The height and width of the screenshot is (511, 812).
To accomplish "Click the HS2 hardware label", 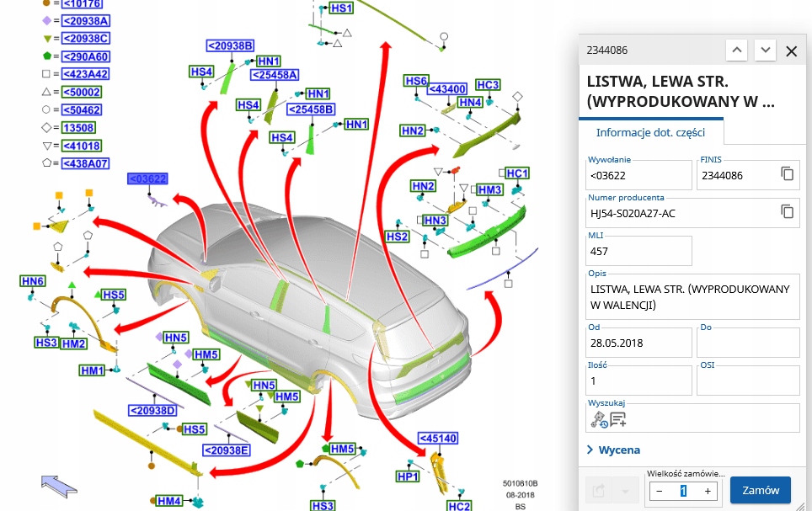I will pos(398,237).
